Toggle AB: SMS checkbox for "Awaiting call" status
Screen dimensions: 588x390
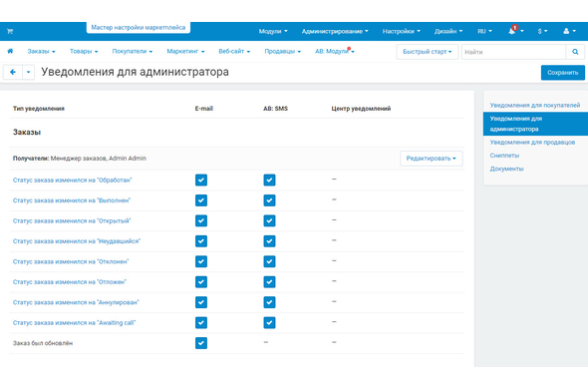[x=269, y=323]
